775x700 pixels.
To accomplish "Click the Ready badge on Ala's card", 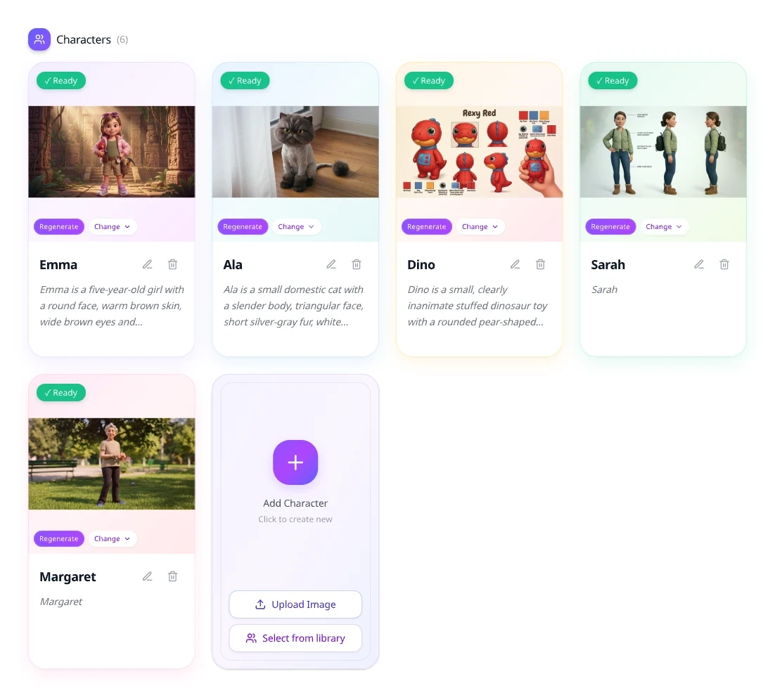I will tap(245, 81).
